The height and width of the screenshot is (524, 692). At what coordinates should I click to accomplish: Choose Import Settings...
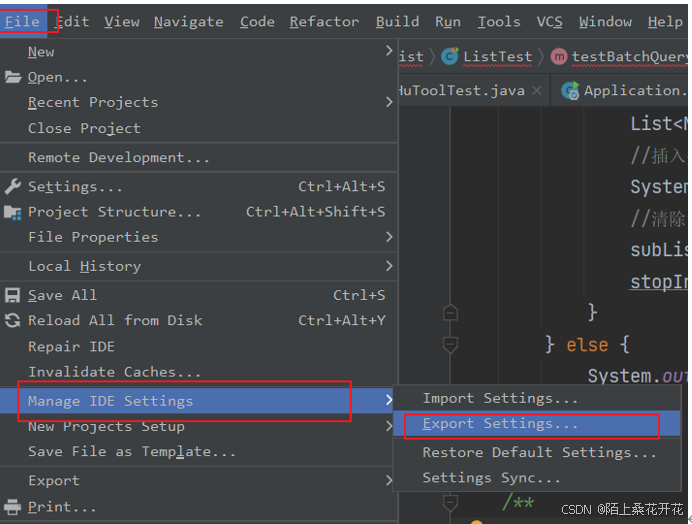tap(537, 398)
